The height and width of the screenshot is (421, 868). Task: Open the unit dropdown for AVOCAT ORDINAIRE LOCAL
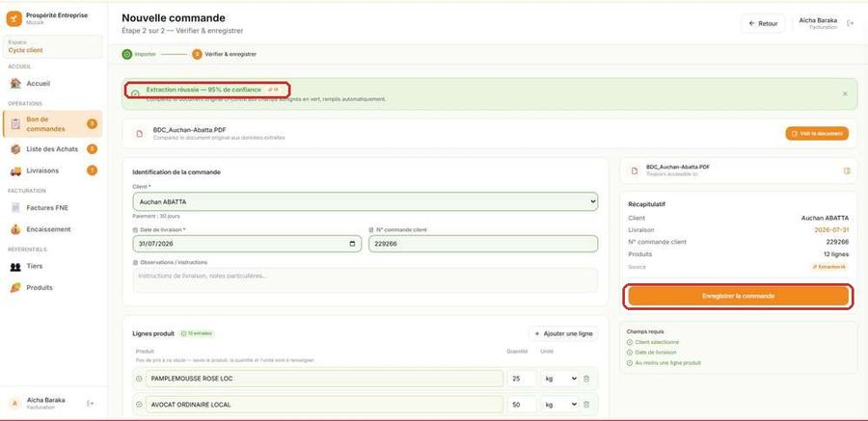pos(559,405)
